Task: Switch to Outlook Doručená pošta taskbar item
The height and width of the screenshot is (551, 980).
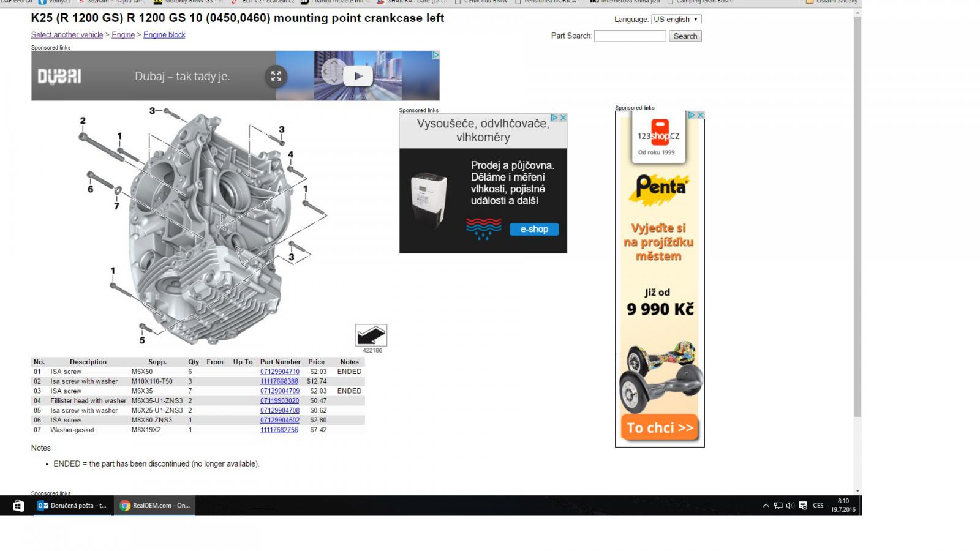Action: [73, 506]
